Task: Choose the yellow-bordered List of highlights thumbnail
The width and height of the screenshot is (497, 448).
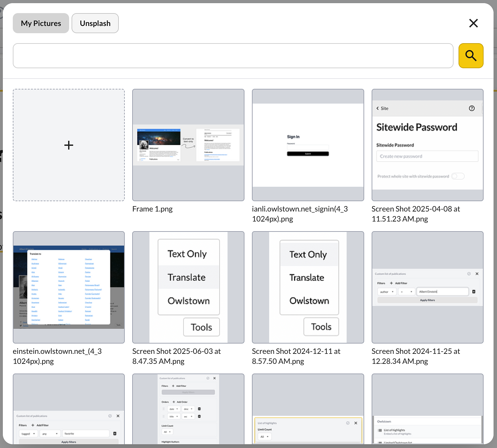Action: click(308, 410)
